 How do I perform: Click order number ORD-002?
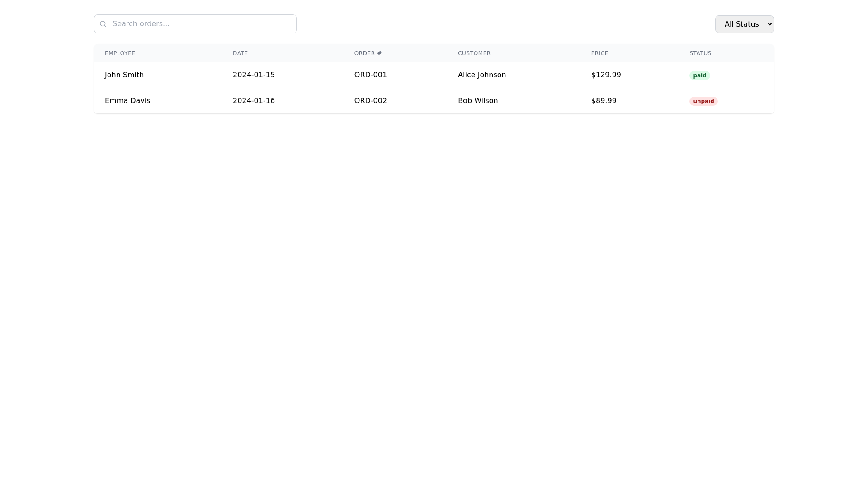pos(370,101)
